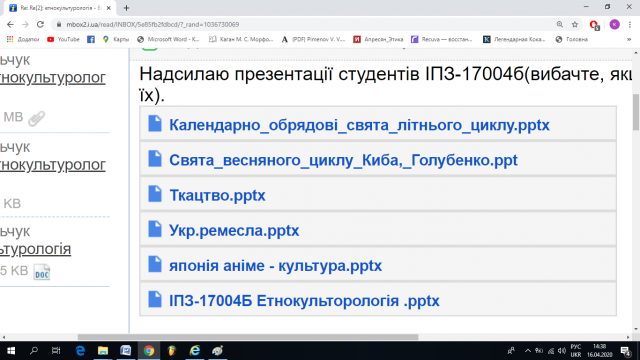Screen dimensions: 640x360
Task: Select the Re: Re[2] етнокультурологія tab
Action: pos(60,8)
